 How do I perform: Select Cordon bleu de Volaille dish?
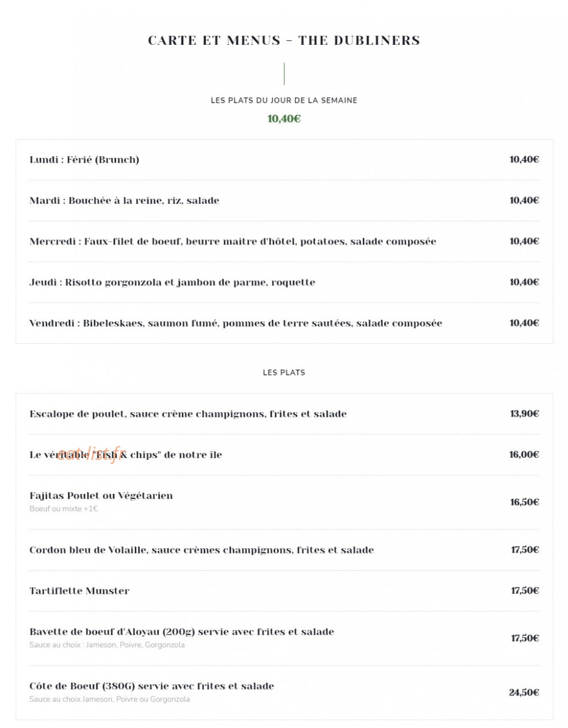coord(202,549)
